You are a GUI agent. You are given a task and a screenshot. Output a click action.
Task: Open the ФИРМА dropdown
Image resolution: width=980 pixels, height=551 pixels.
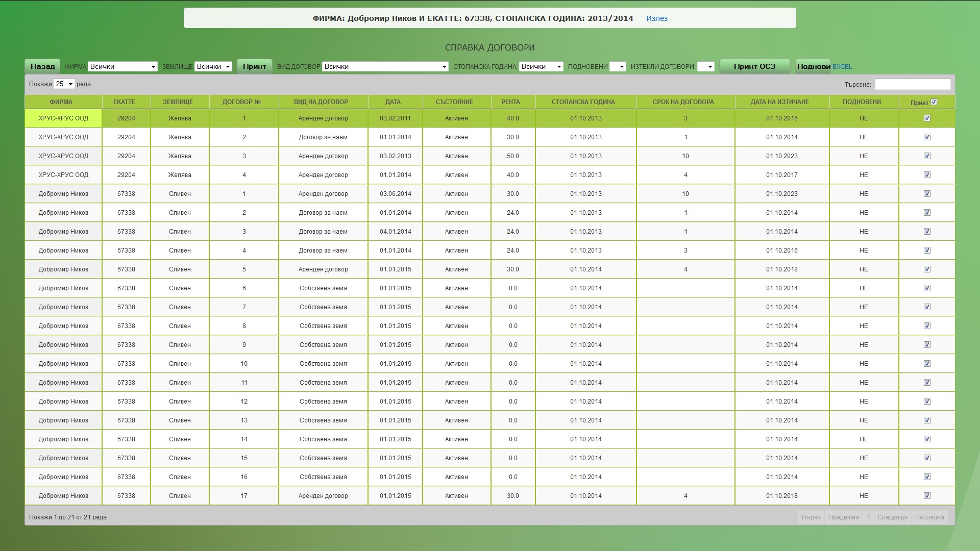pos(122,66)
